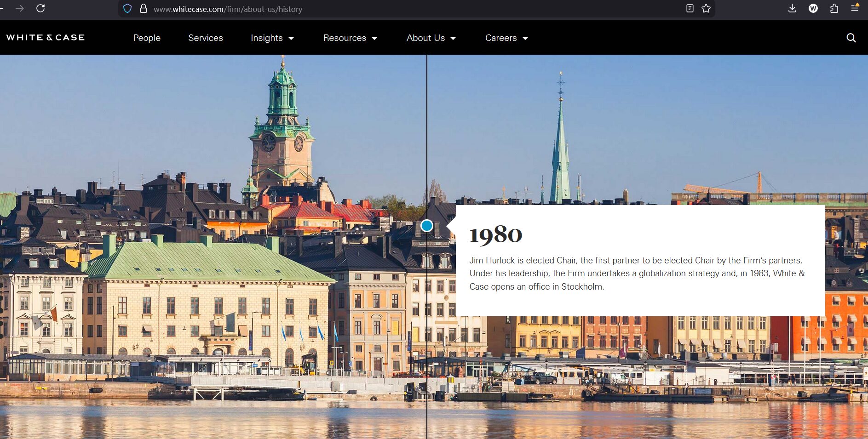Viewport: 868px width, 439px height.
Task: Reload the page with the refresh icon
Action: (x=40, y=8)
